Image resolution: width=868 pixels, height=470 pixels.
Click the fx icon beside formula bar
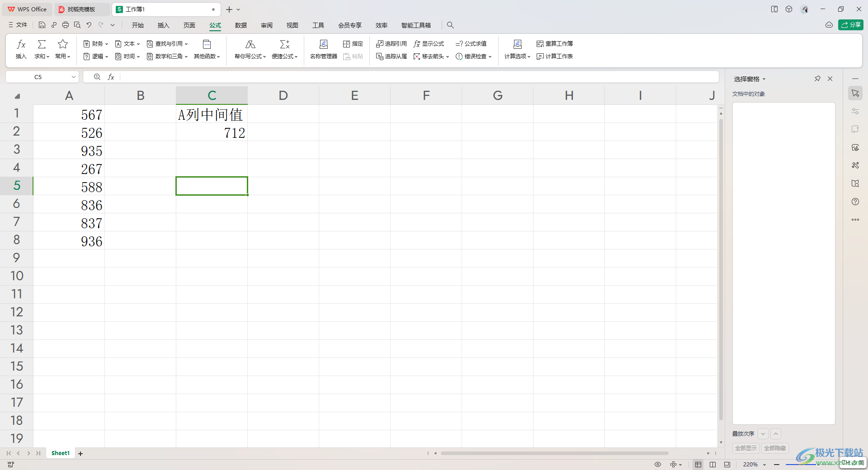point(111,77)
